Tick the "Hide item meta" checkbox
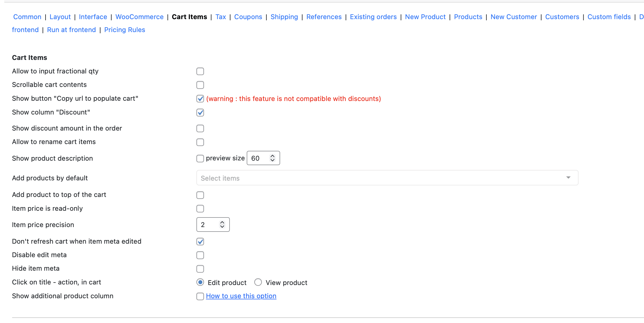Viewport: 644px width, 323px height. [x=200, y=269]
